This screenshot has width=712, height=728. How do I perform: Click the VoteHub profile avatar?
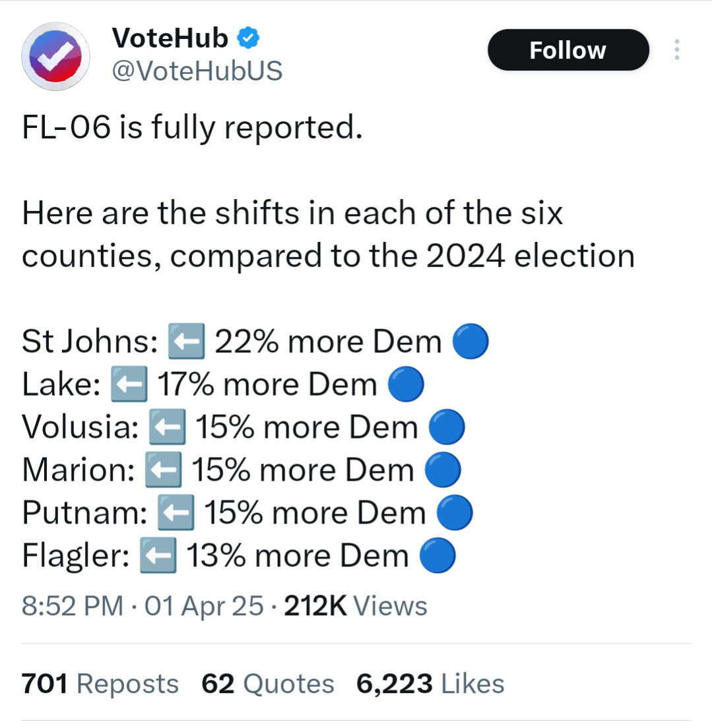[x=55, y=56]
